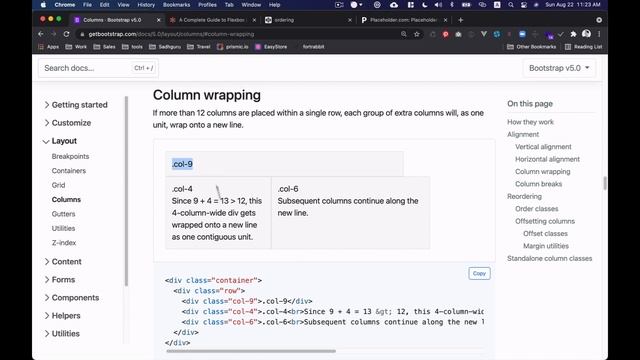
Task: Collapse the Layout section
Action: pos(60,141)
